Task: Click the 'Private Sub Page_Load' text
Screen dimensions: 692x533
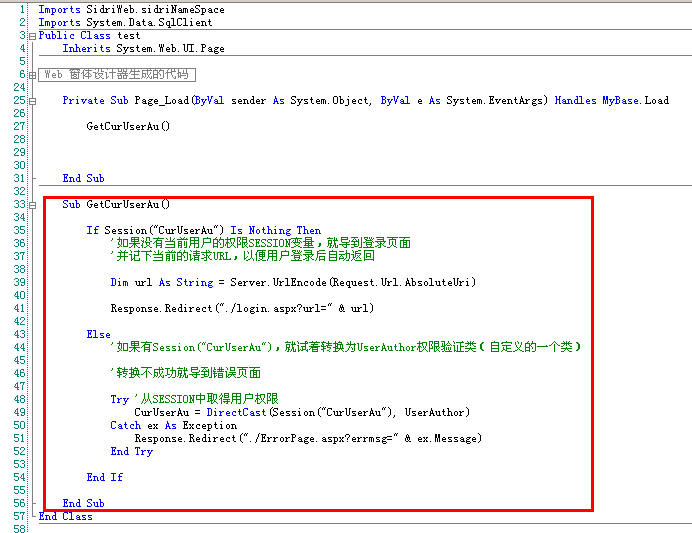Action: tap(125, 100)
